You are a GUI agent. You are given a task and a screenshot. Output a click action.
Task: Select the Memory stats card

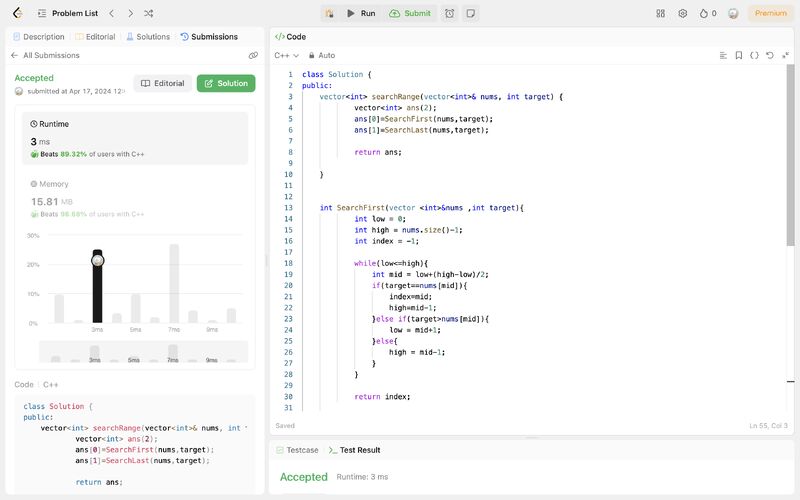(135, 199)
